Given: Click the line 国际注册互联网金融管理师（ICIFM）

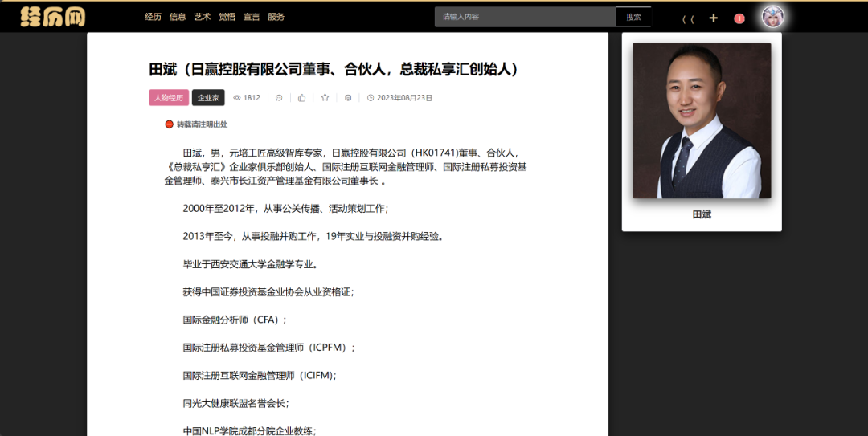Looking at the screenshot, I should pyautogui.click(x=260, y=375).
